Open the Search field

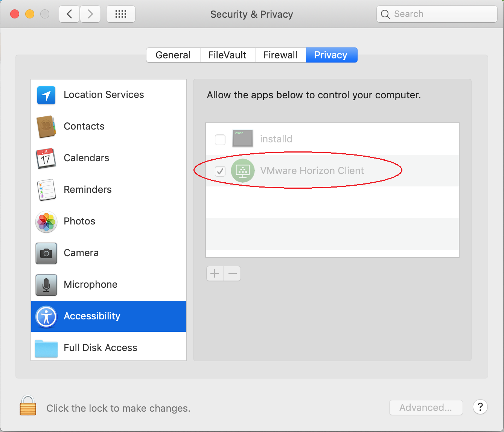[x=437, y=14]
